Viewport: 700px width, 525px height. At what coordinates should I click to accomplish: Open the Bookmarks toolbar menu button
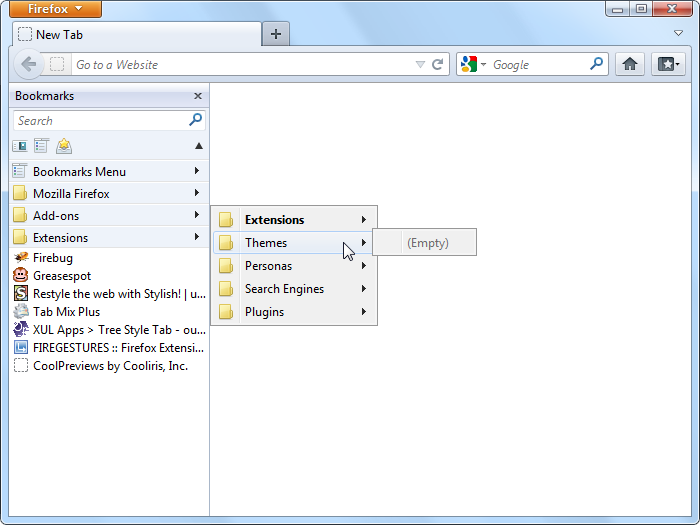tap(668, 64)
